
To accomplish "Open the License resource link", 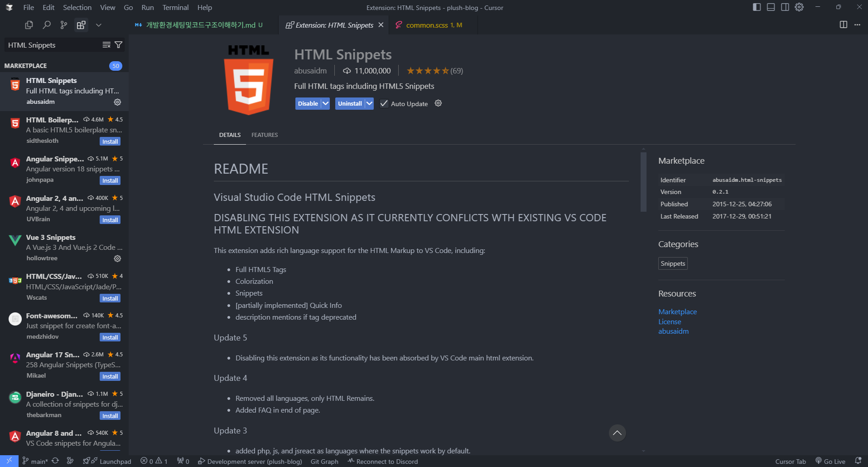I will 670,322.
